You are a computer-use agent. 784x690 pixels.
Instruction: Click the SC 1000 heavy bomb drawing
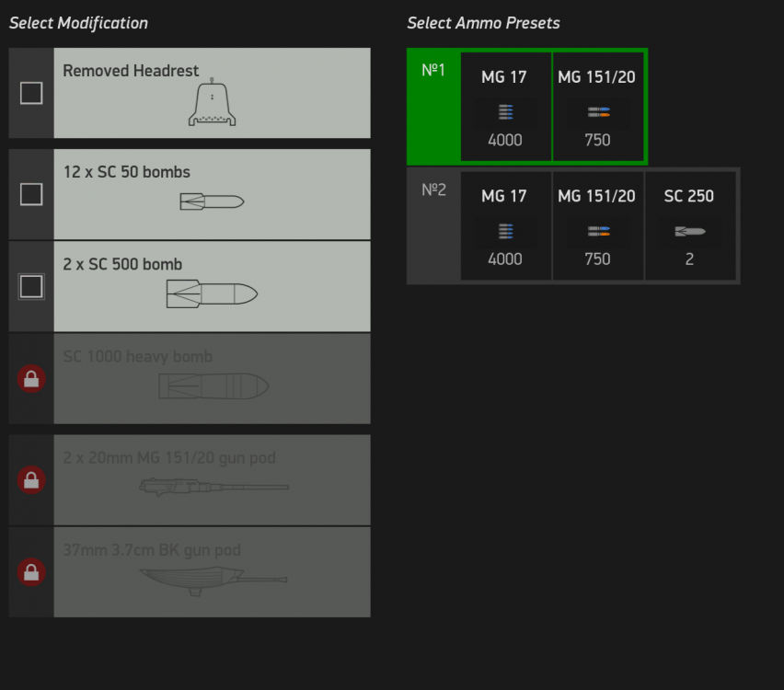(x=214, y=386)
